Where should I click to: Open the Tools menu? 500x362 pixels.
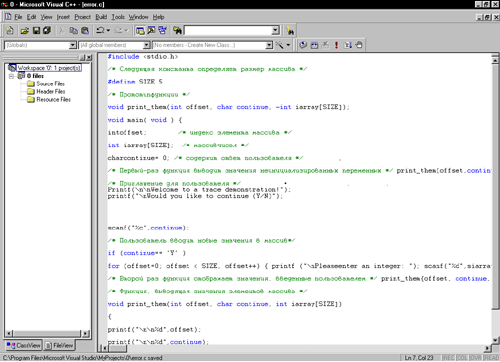118,17
